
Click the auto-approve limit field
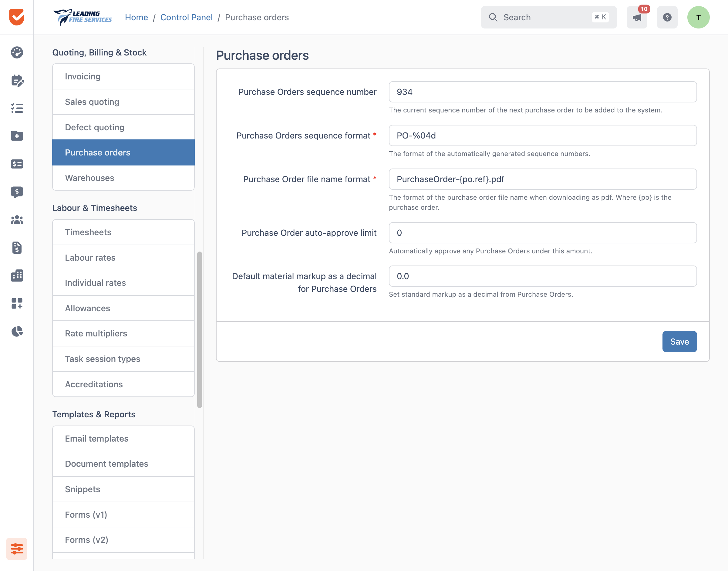543,233
